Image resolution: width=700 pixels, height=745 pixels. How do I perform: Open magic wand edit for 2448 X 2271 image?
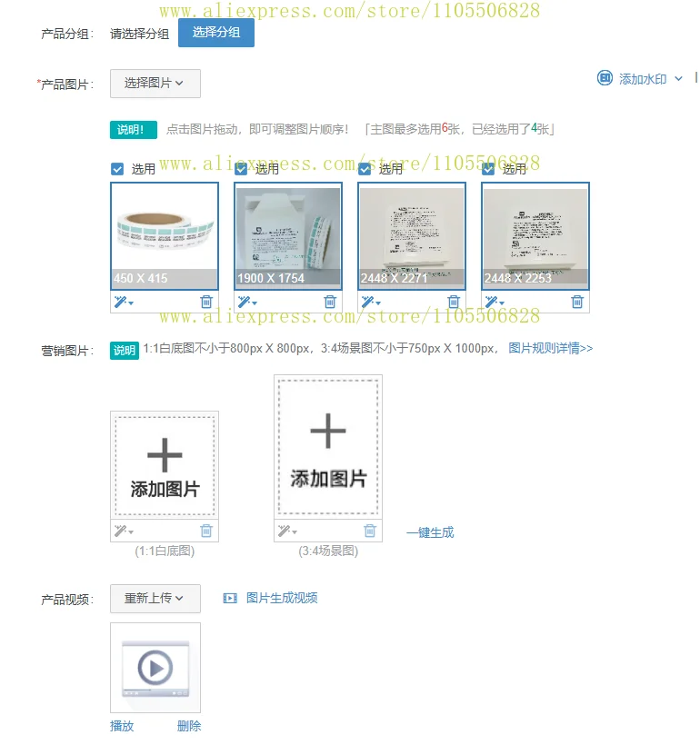click(371, 302)
